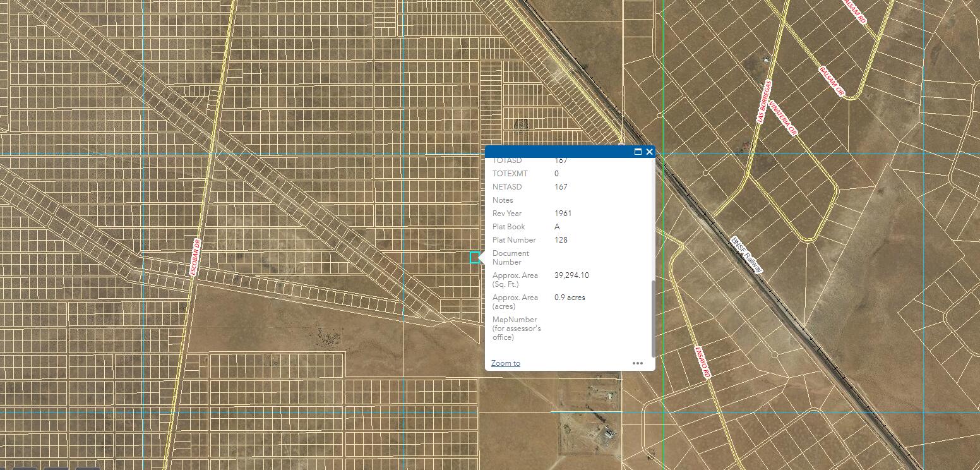Click the LAS BORREGAS road label

[x=764, y=101]
